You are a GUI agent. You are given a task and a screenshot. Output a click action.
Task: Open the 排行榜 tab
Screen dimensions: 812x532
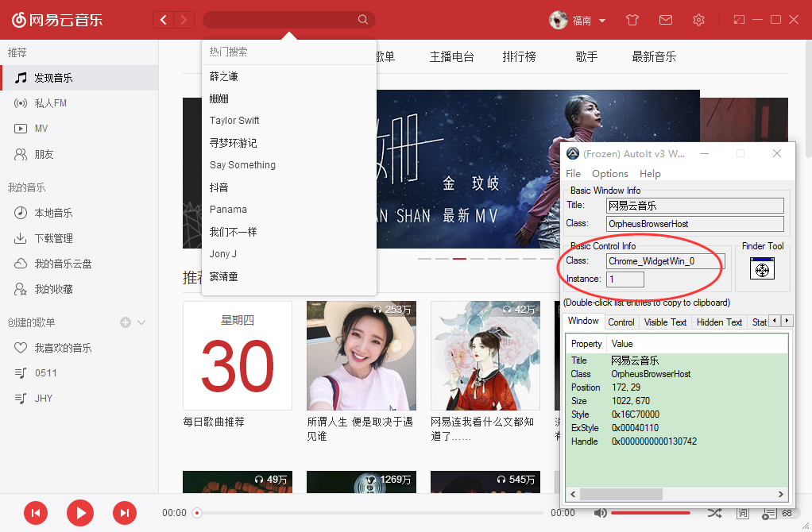[519, 57]
